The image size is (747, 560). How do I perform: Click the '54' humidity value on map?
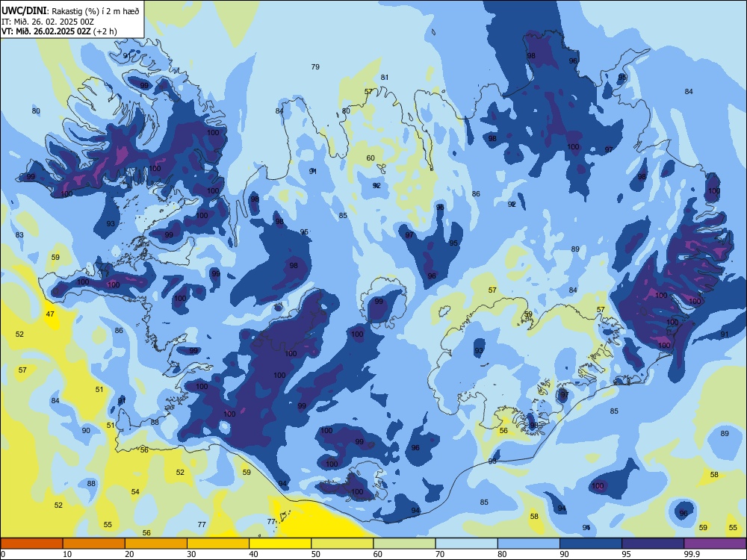(x=135, y=491)
